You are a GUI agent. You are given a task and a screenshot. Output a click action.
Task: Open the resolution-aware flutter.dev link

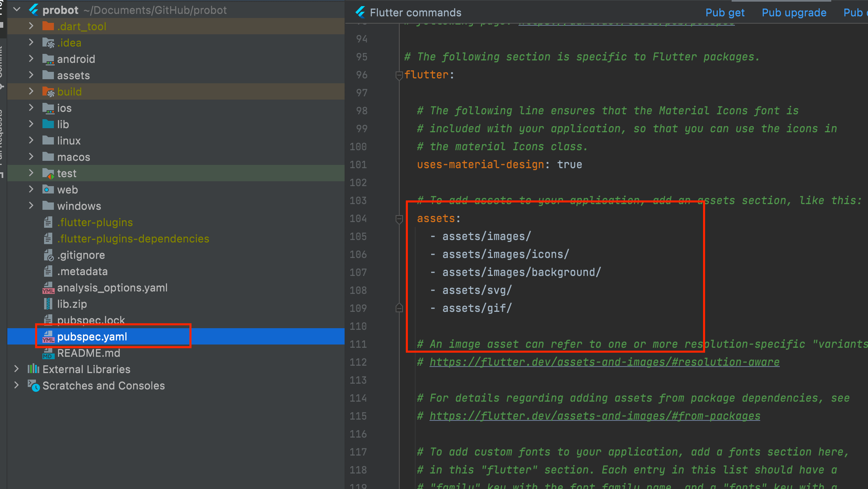[604, 362]
